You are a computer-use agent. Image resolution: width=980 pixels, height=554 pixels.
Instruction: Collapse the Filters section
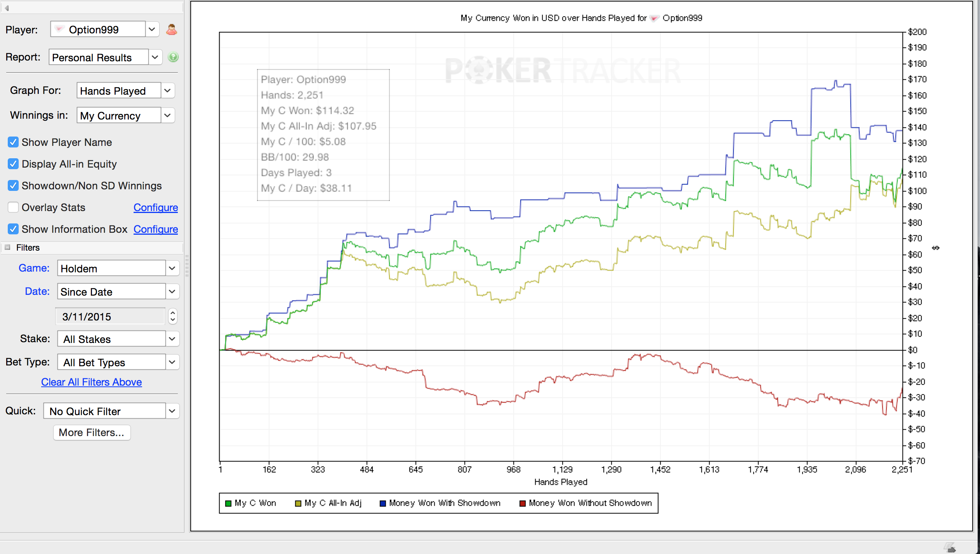click(x=7, y=248)
